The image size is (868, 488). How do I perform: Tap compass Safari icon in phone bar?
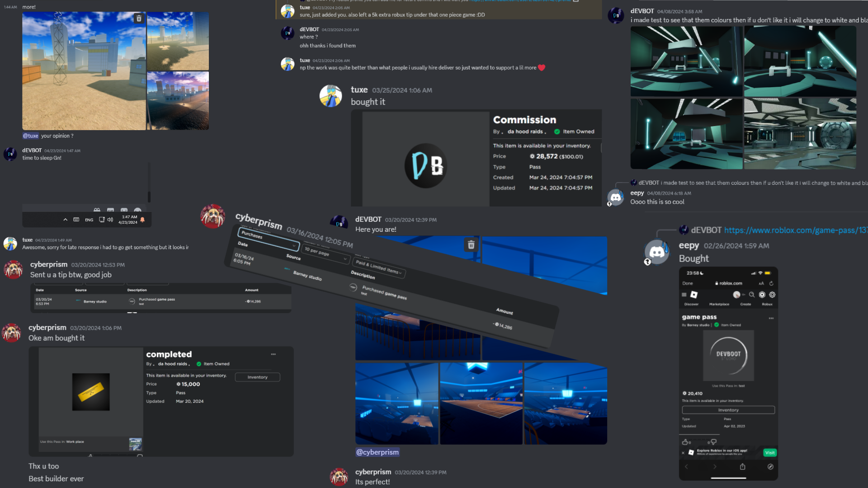point(770,467)
